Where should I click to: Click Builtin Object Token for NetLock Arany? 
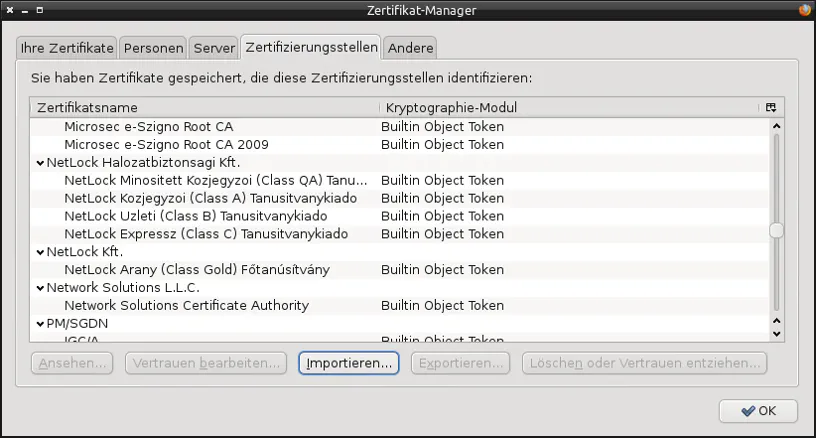442,269
